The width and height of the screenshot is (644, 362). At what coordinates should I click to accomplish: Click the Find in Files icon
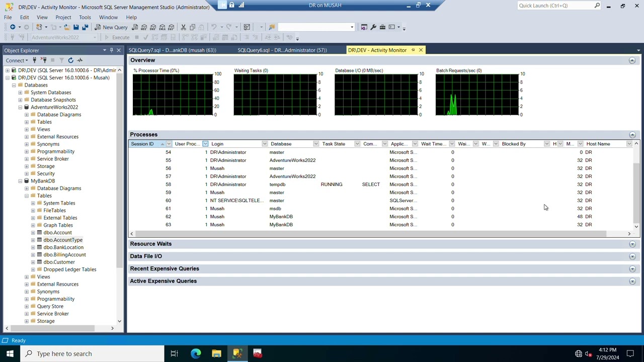coord(272,27)
